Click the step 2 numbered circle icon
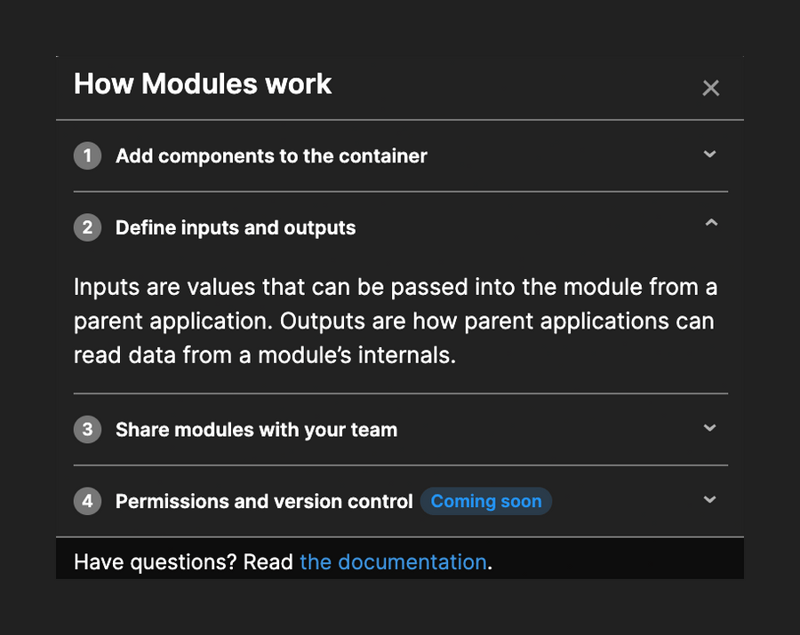The height and width of the screenshot is (635, 800). 87,227
